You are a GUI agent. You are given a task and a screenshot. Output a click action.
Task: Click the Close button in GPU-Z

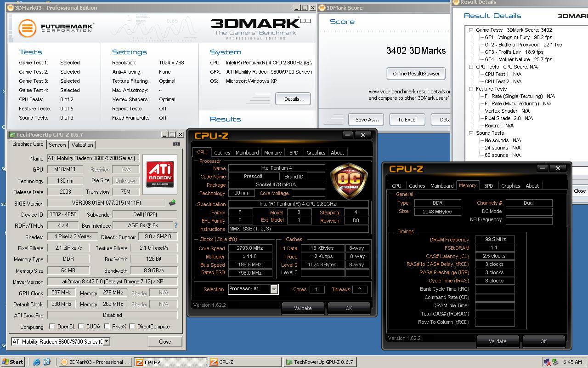point(165,342)
